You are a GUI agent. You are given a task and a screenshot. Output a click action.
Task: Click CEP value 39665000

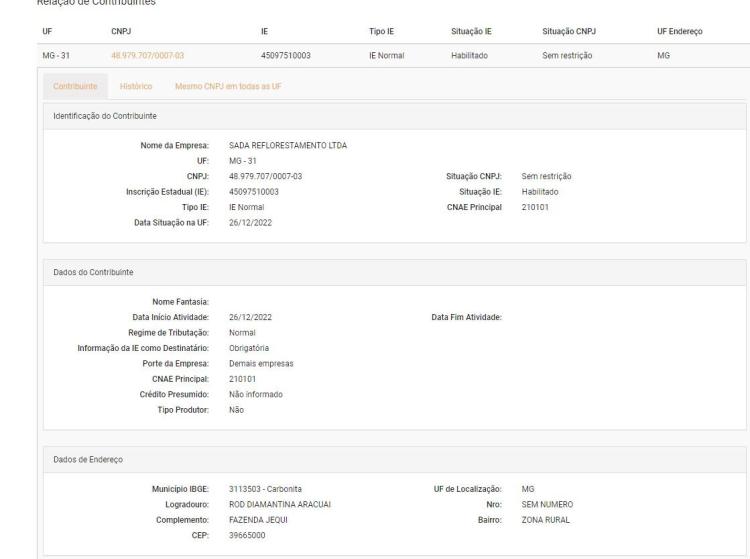pyautogui.click(x=247, y=536)
